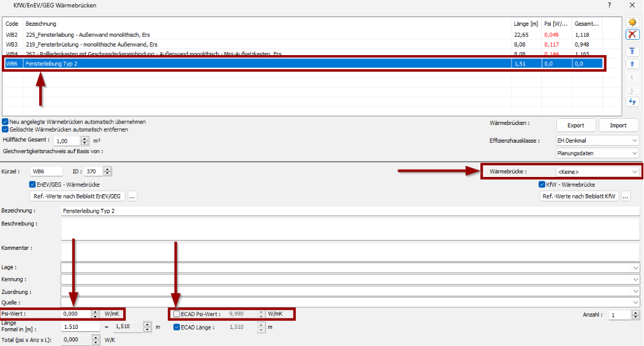
Task: Click the Export button
Action: click(575, 125)
